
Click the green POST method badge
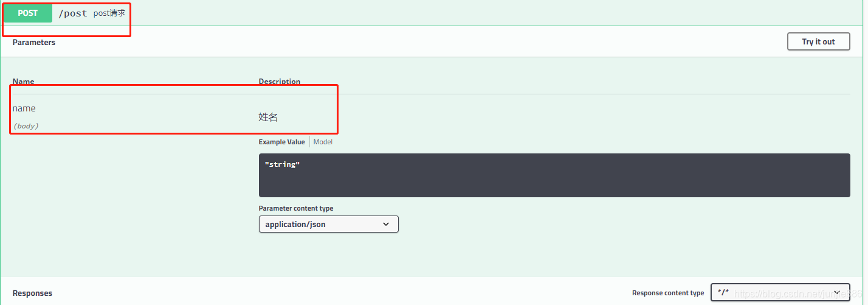[28, 13]
